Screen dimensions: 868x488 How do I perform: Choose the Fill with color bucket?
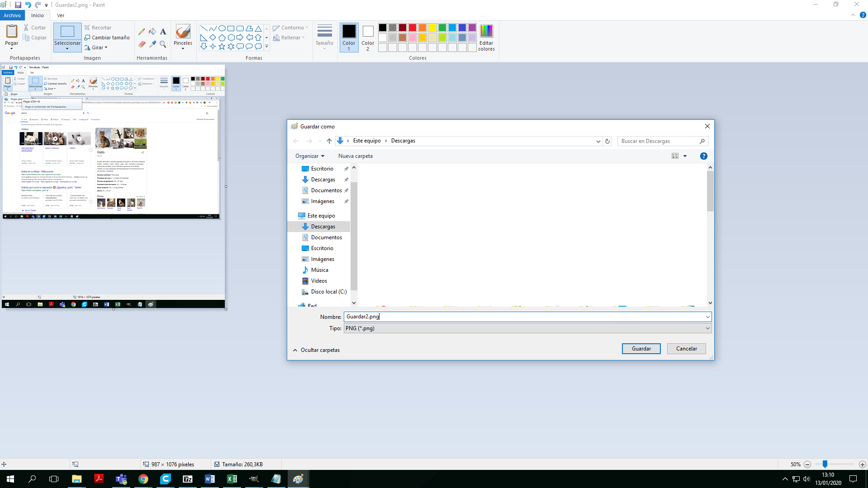coord(152,32)
